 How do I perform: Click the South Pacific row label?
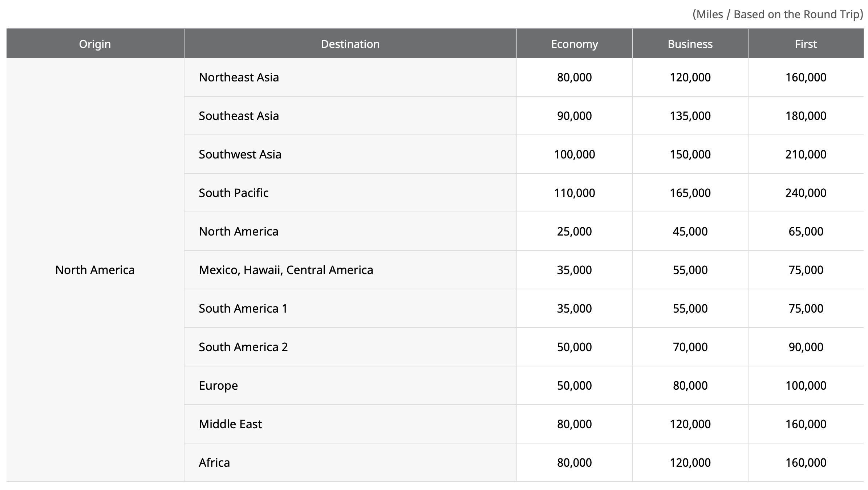click(x=233, y=193)
